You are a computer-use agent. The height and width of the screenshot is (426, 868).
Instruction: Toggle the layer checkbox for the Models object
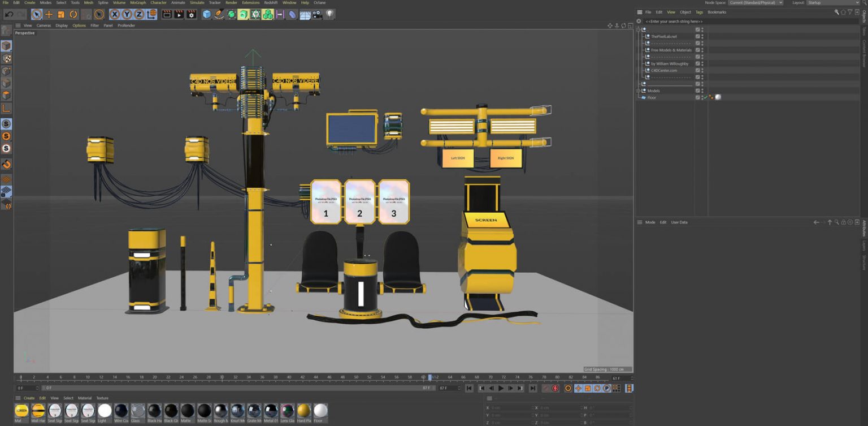click(697, 91)
